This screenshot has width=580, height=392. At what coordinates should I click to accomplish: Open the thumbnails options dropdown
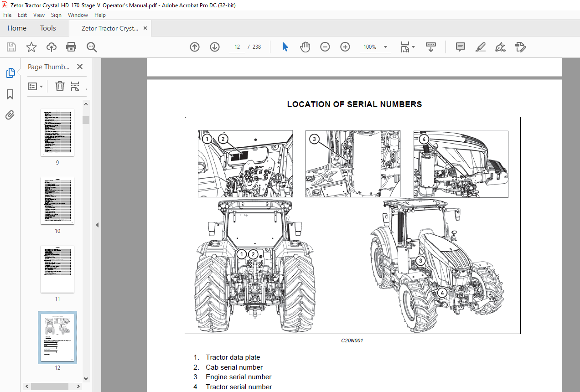tap(35, 86)
